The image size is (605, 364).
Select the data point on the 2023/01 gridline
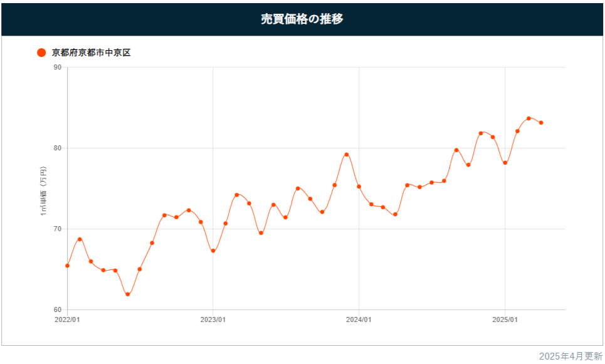pos(213,251)
